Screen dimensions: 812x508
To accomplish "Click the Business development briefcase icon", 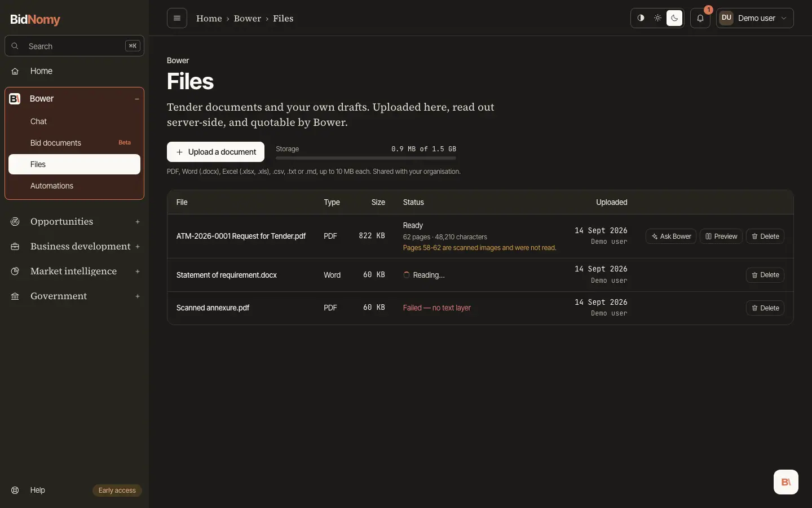I will 15,247.
